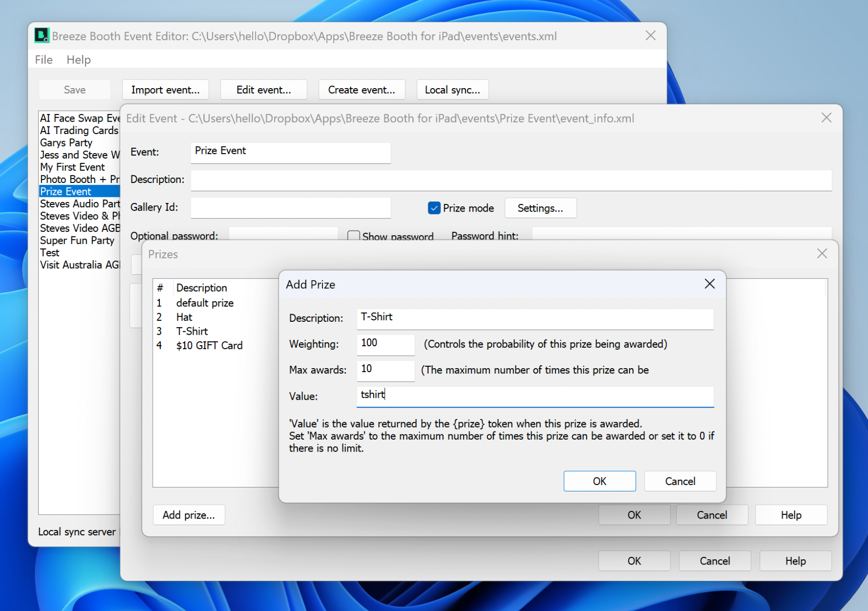This screenshot has width=868, height=611.
Task: Enable the Show password checkbox
Action: pyautogui.click(x=354, y=236)
